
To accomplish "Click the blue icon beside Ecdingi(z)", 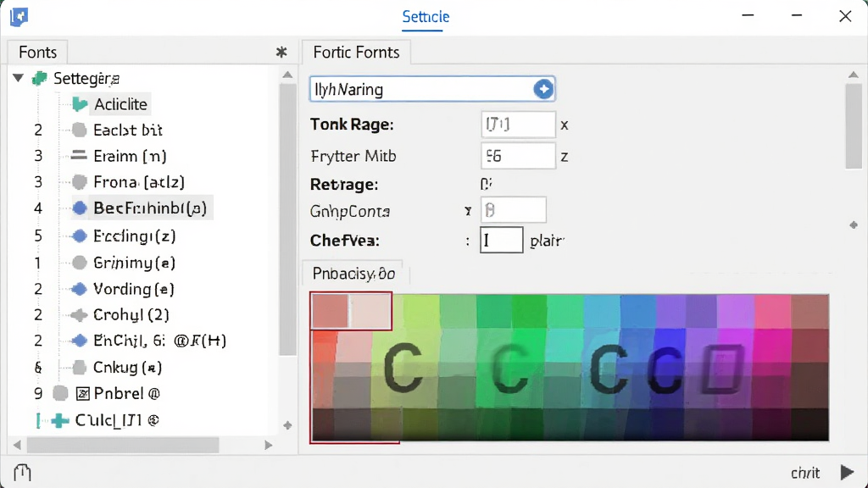I will 80,236.
